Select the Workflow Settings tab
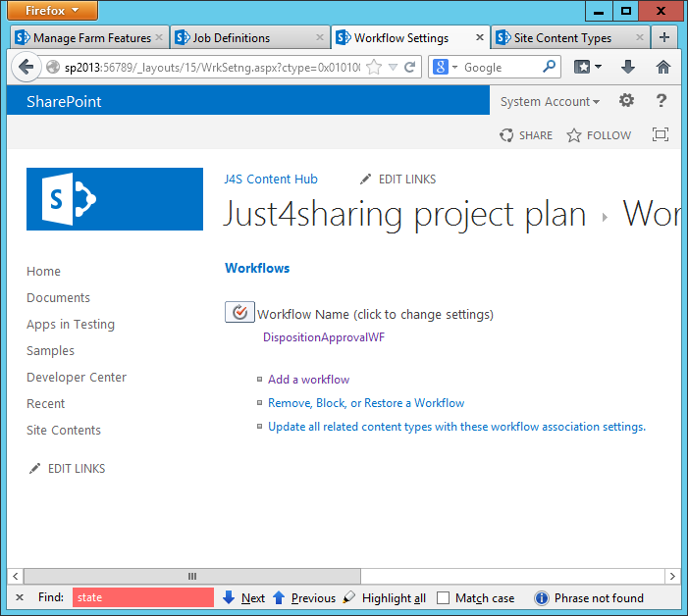 click(410, 38)
